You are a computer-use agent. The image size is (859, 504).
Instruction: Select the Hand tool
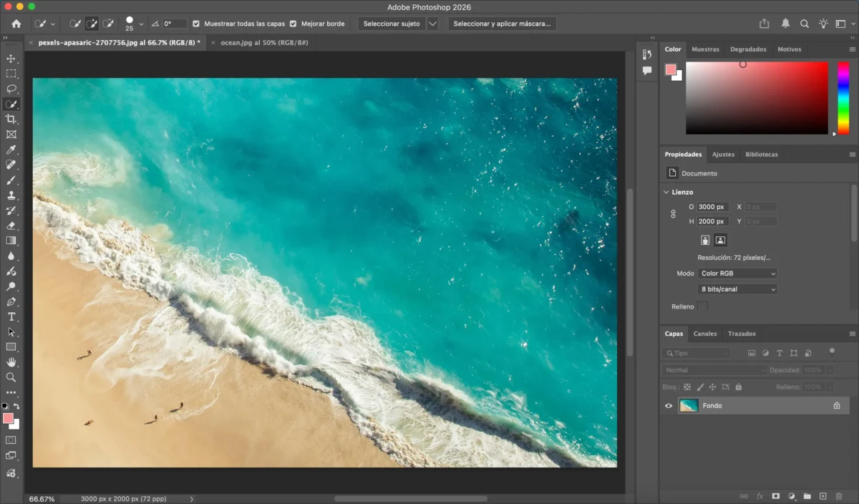click(11, 362)
